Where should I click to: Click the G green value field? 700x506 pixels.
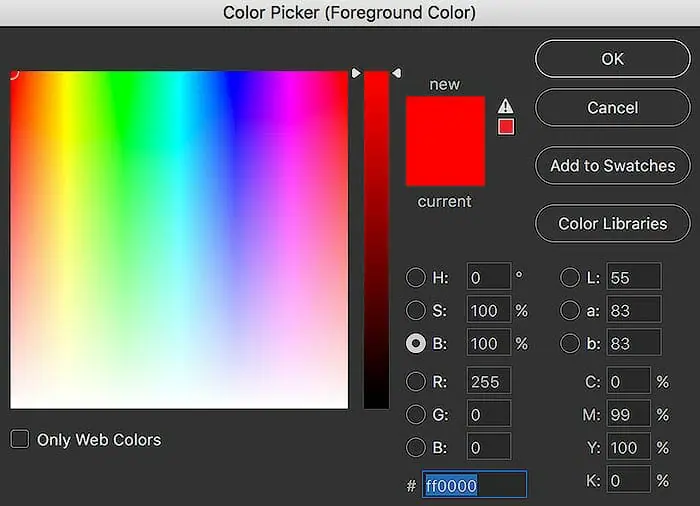(x=489, y=414)
